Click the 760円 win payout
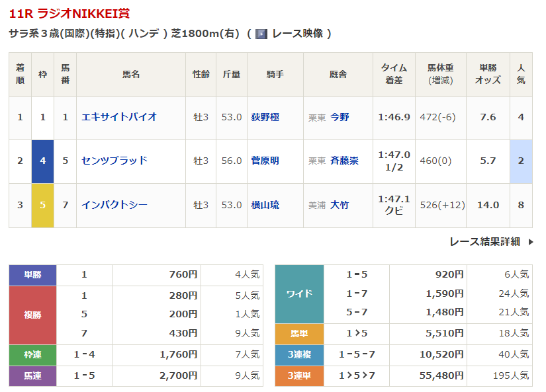Viewport: 546px width, 392px height. tap(183, 274)
